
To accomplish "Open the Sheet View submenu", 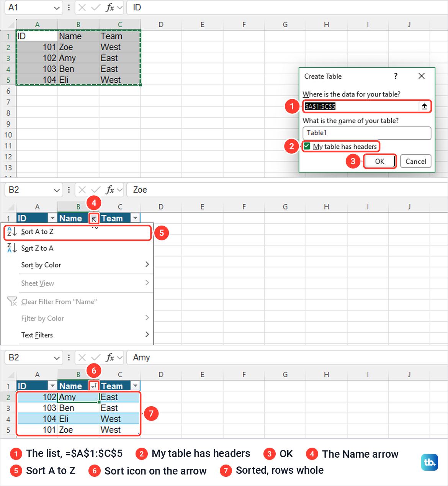I will tap(77, 283).
